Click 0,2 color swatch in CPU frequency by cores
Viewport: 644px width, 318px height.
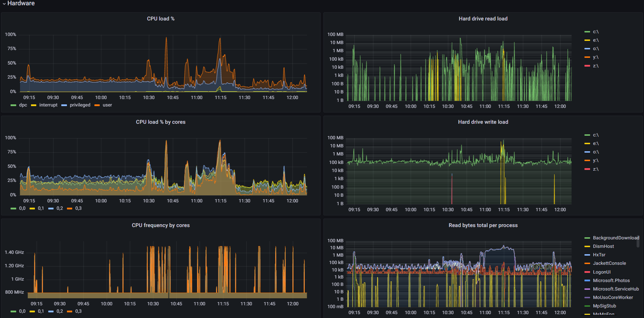(51, 312)
